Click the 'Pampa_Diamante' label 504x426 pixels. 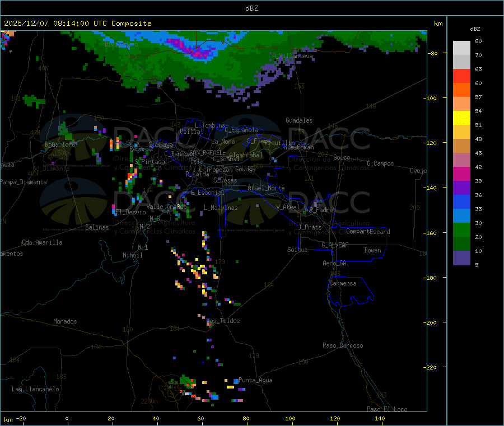[23, 182]
